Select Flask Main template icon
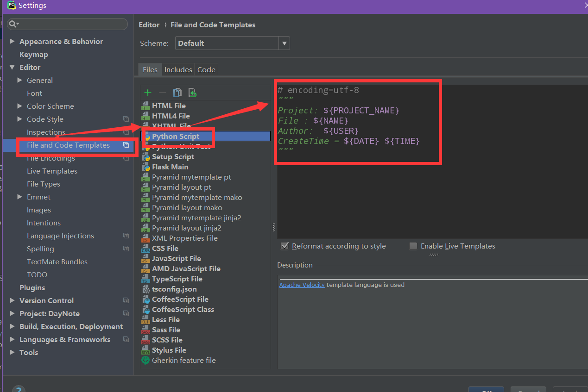The image size is (588, 392). point(145,167)
